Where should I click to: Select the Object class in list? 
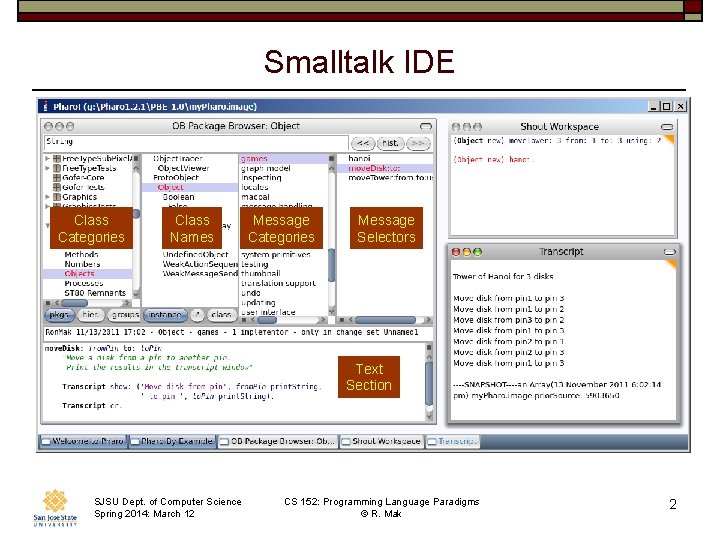click(190, 187)
